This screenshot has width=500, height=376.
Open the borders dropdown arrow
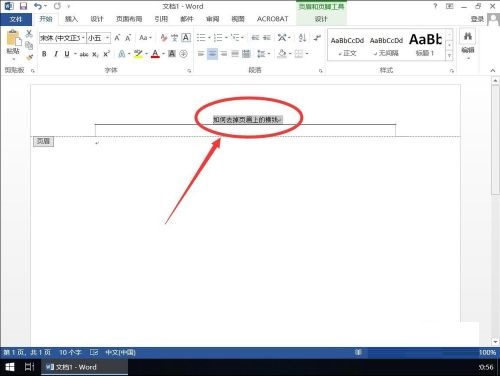click(x=307, y=54)
